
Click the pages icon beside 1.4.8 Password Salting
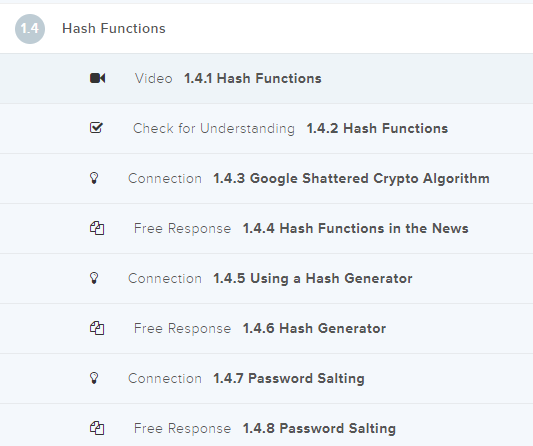point(97,428)
